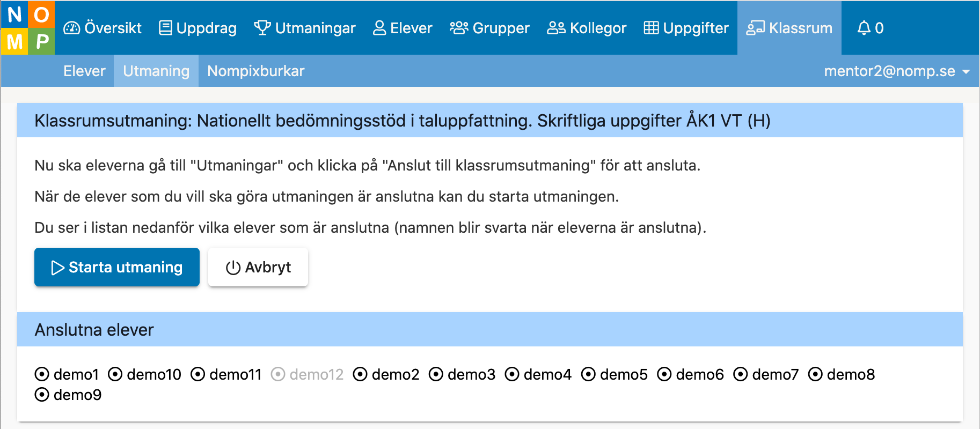Screen dimensions: 980x429
Task: Open Grupper via its people icon
Action: [x=459, y=28]
